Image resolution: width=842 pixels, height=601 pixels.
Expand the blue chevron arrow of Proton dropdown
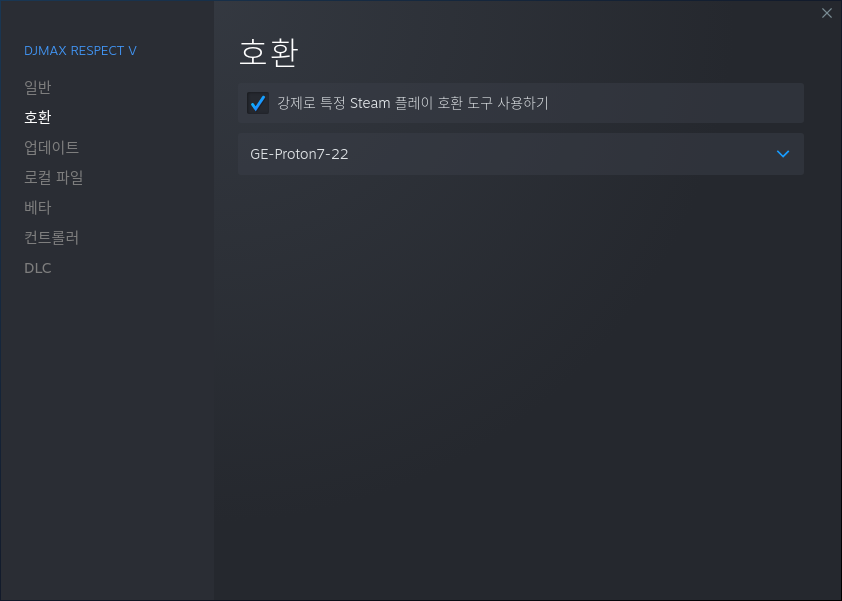pyautogui.click(x=783, y=154)
